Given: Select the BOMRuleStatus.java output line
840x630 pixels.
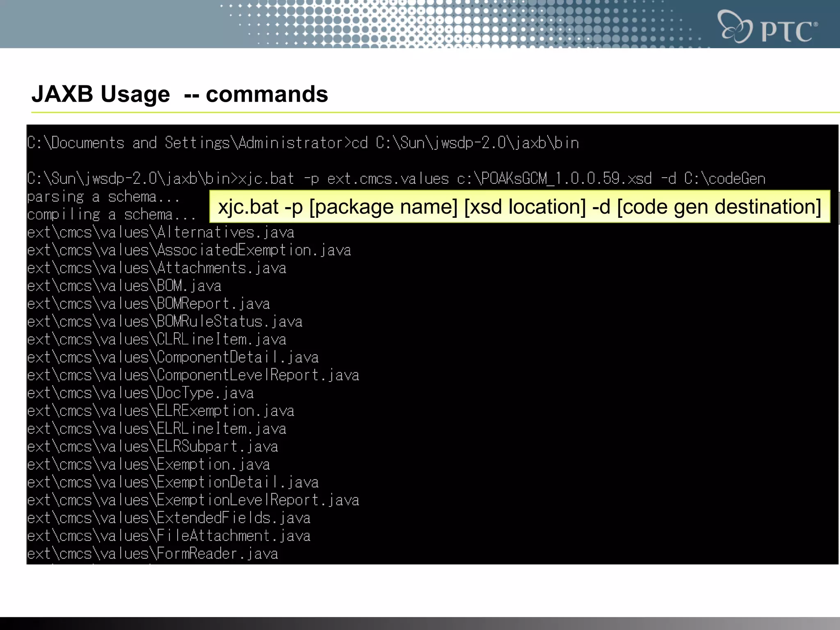Looking at the screenshot, I should point(165,322).
